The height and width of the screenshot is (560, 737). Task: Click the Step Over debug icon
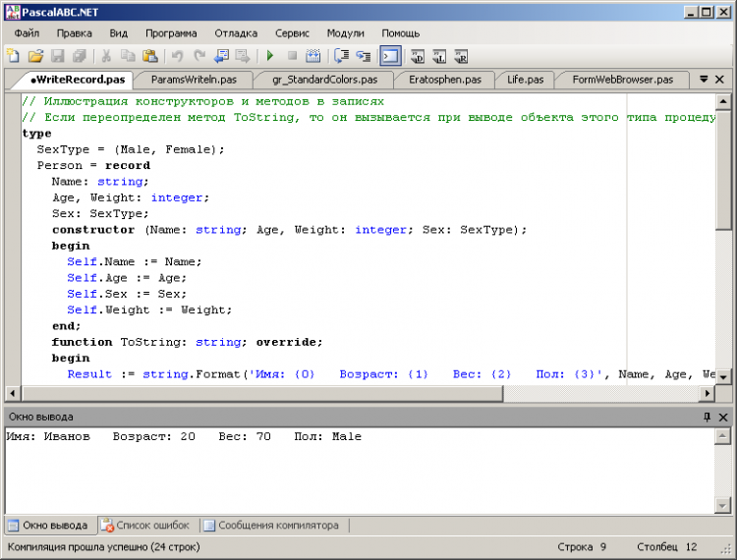(341, 56)
